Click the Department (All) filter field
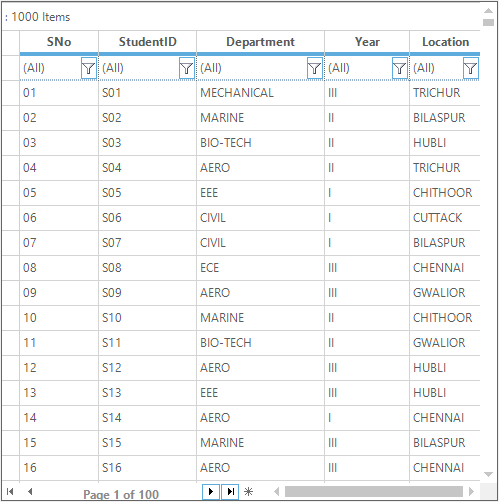 (x=252, y=68)
